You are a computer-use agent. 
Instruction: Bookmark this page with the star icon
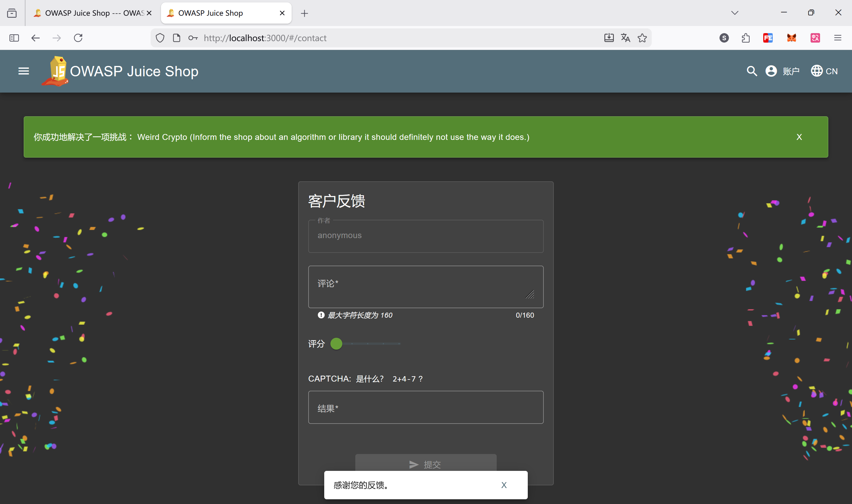pos(642,38)
